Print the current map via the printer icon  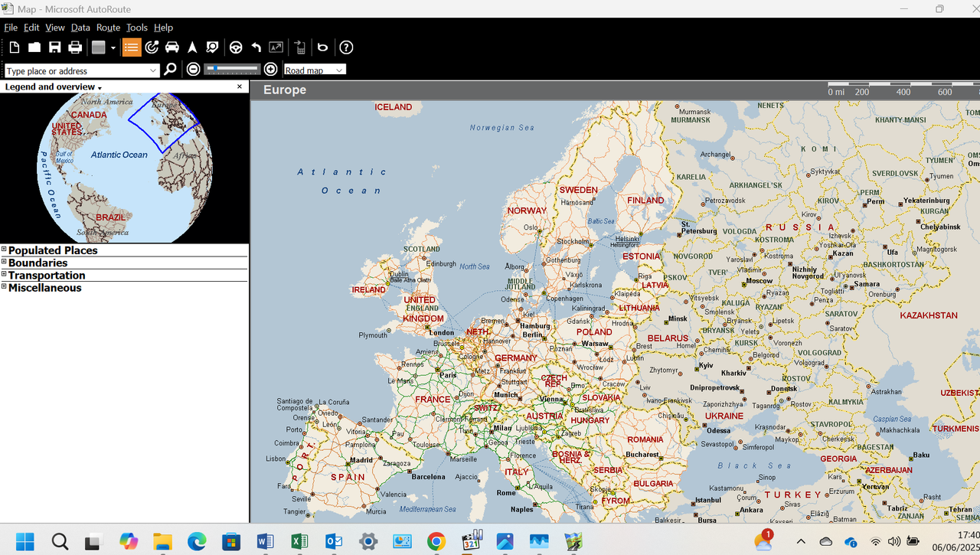[75, 47]
